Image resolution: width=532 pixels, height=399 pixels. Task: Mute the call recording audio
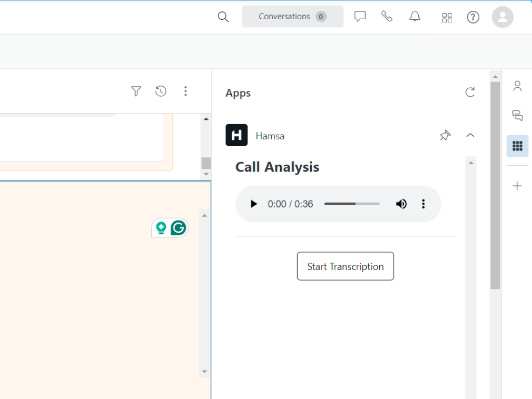click(x=401, y=204)
